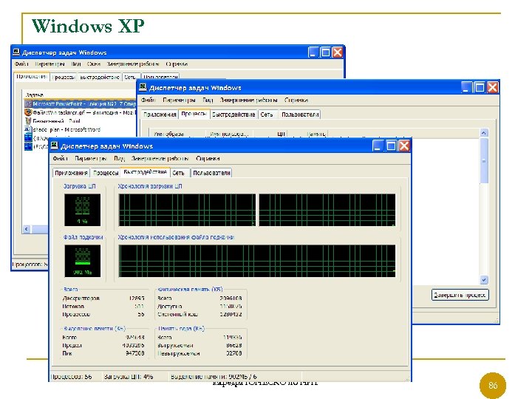Open Завершение работы menu in the back window
This screenshot has height=399, width=532.
coord(133,64)
